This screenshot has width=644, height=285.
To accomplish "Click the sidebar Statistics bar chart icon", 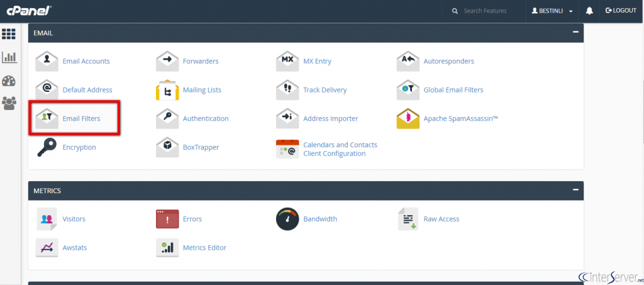I will [x=9, y=57].
